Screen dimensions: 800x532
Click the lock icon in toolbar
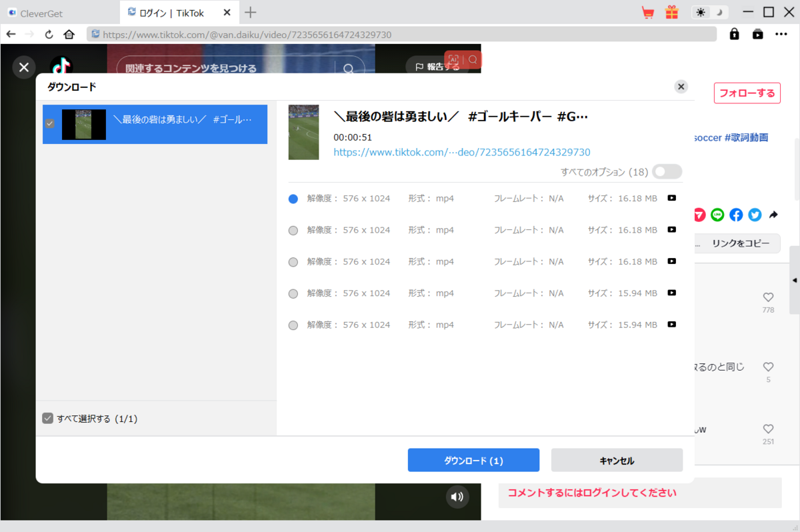pos(734,34)
